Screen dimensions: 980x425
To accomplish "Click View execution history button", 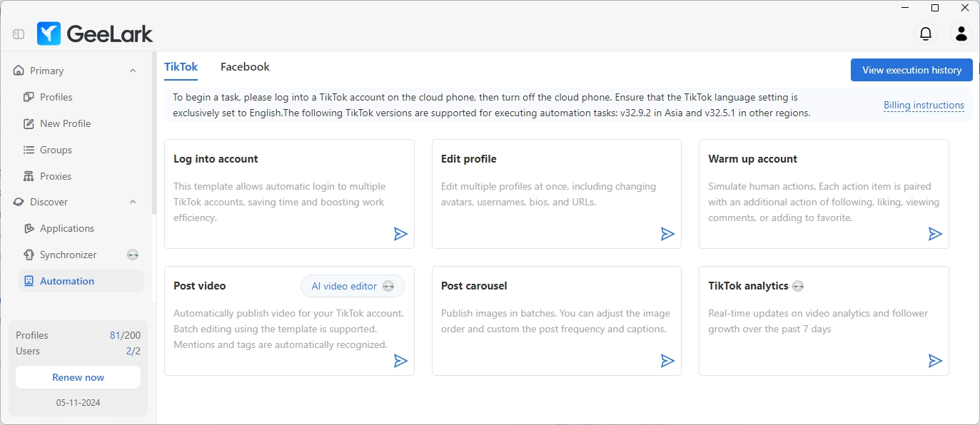I will tap(911, 70).
